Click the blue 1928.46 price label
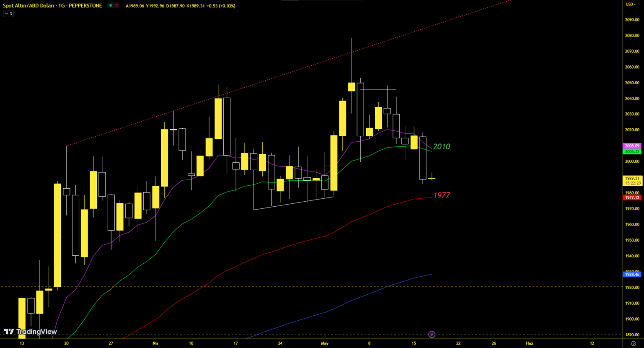 [x=632, y=274]
